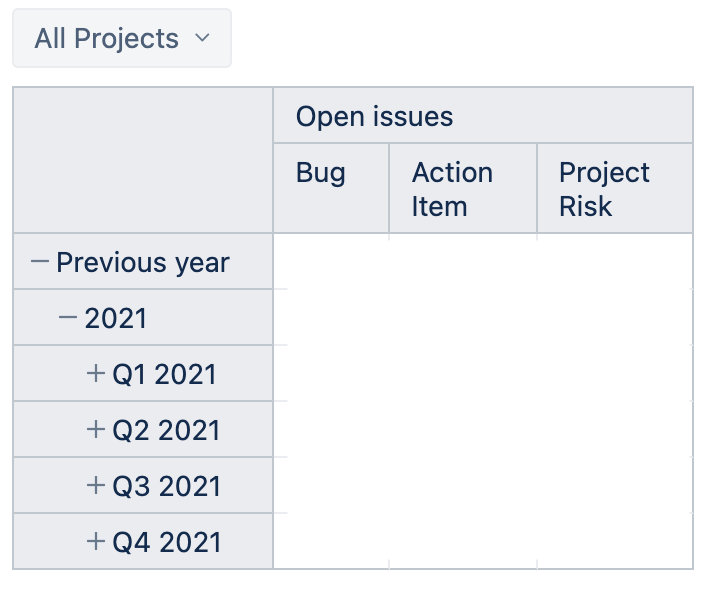
Task: Collapse the Previous year row
Action: click(x=40, y=262)
